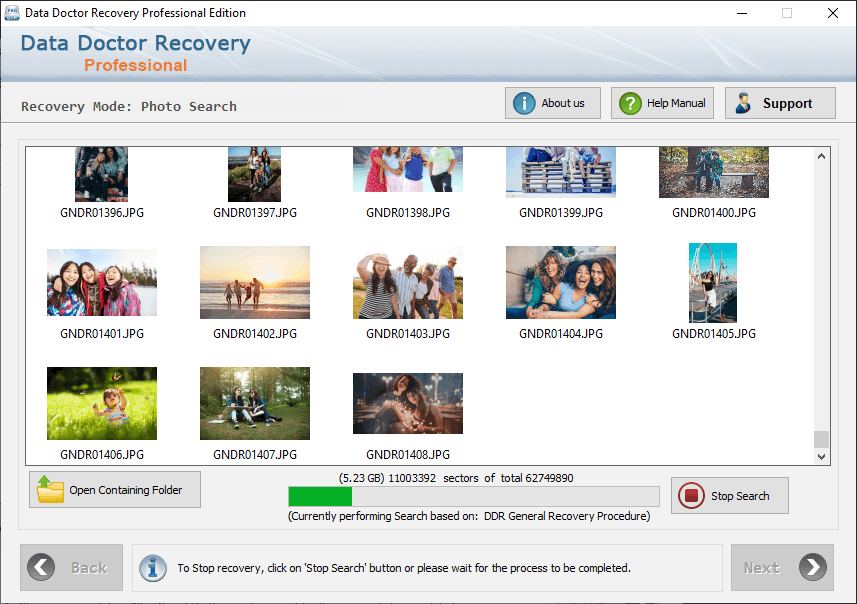Image resolution: width=857 pixels, height=604 pixels.
Task: Click the file name GNDR01403.JPG
Action: (408, 333)
